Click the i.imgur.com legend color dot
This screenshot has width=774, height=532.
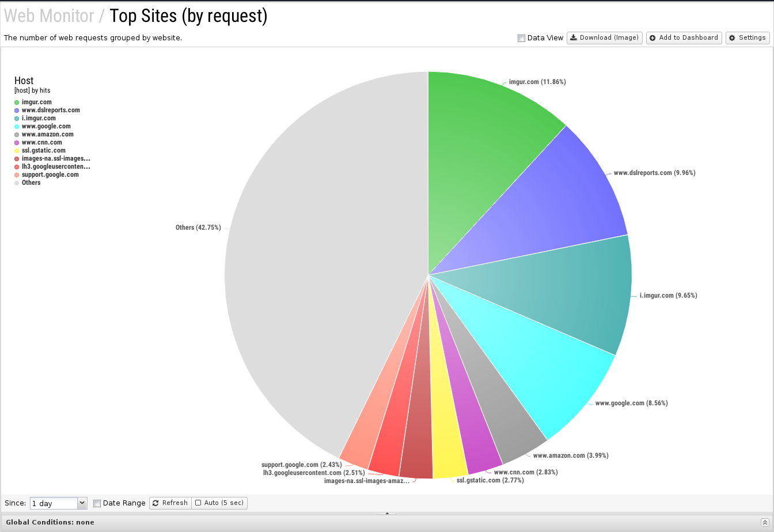17,119
